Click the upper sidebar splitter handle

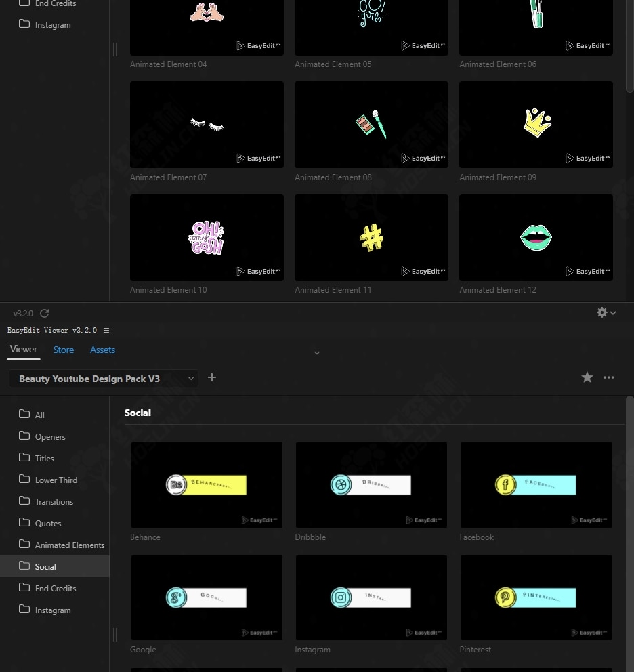pyautogui.click(x=115, y=49)
